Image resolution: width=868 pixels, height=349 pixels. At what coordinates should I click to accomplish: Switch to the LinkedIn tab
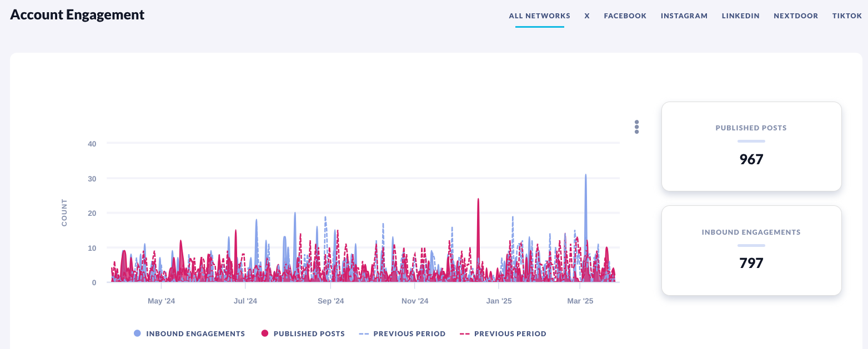740,16
